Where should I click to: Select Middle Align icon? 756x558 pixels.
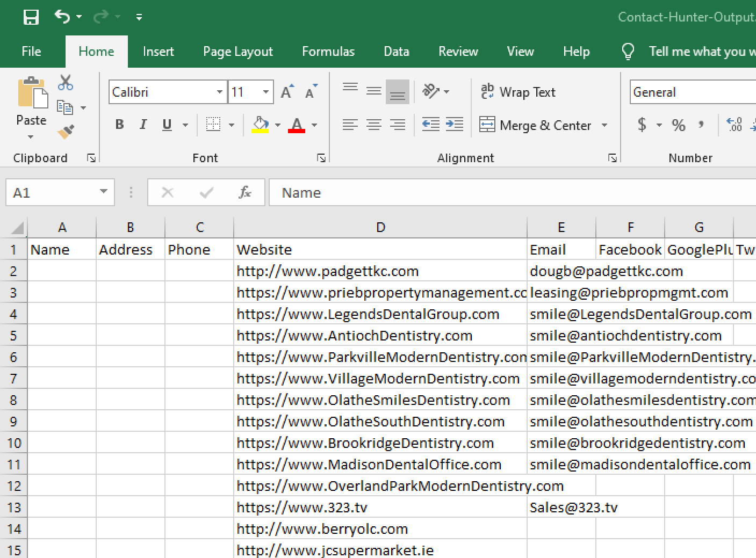374,91
